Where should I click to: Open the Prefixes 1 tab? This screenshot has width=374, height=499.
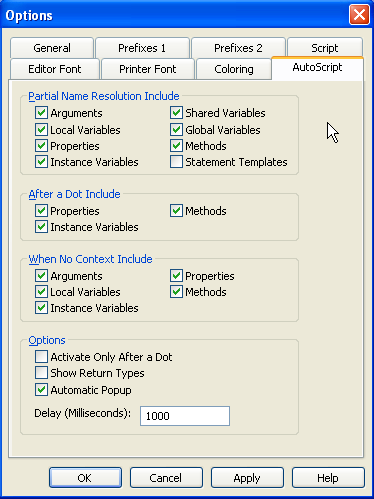[142, 48]
